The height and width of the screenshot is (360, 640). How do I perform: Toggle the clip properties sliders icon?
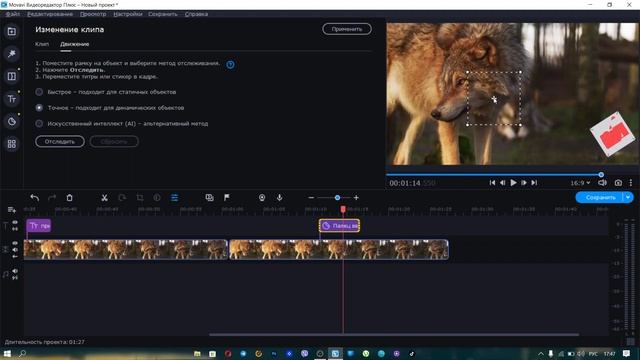pyautogui.click(x=175, y=198)
